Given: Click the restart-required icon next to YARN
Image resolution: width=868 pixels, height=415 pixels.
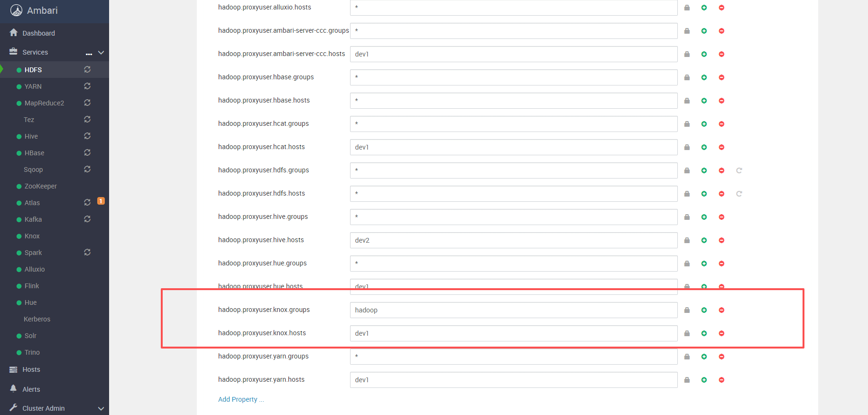Looking at the screenshot, I should [87, 86].
